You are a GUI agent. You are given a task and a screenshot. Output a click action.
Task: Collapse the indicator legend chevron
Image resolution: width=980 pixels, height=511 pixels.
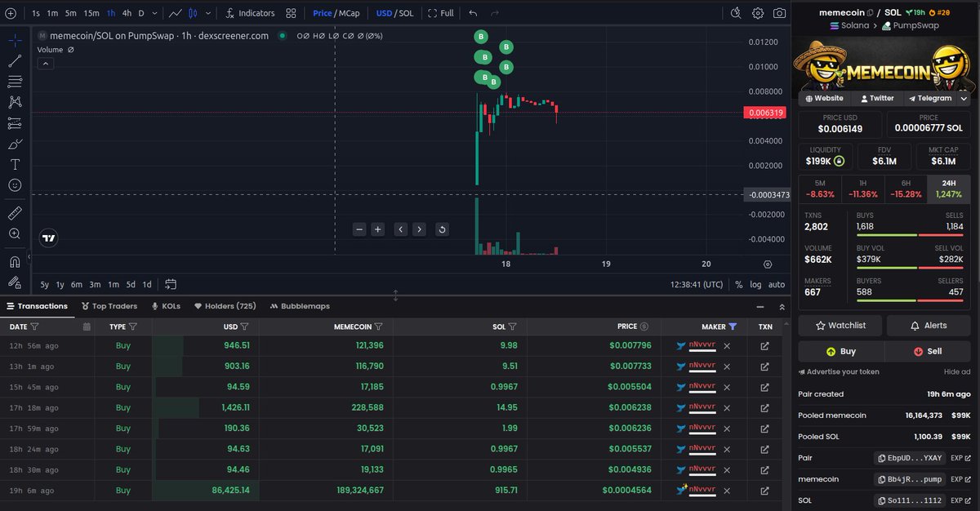point(46,63)
